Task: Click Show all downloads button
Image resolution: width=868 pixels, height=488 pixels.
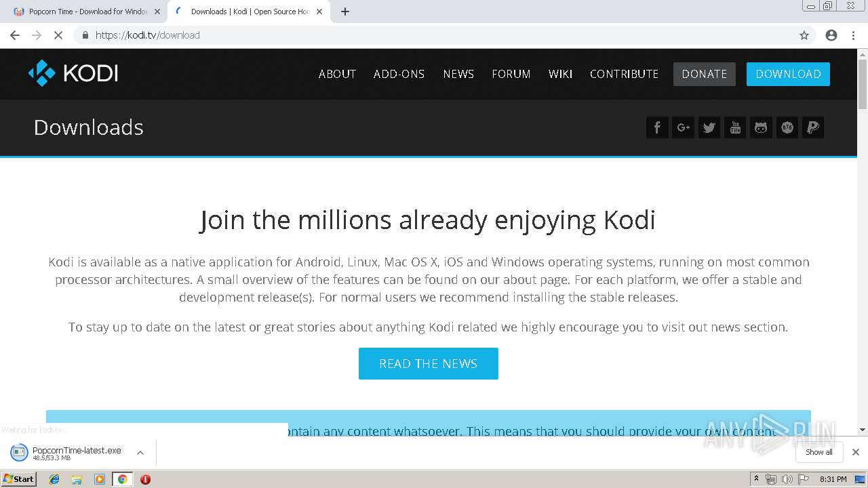Action: [819, 452]
